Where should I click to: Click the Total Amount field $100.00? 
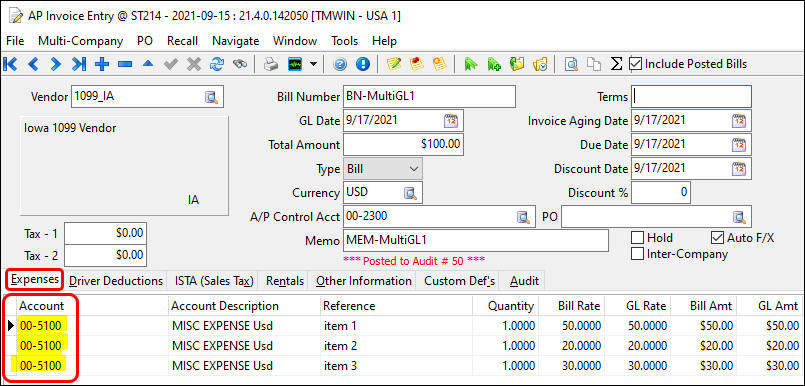403,145
